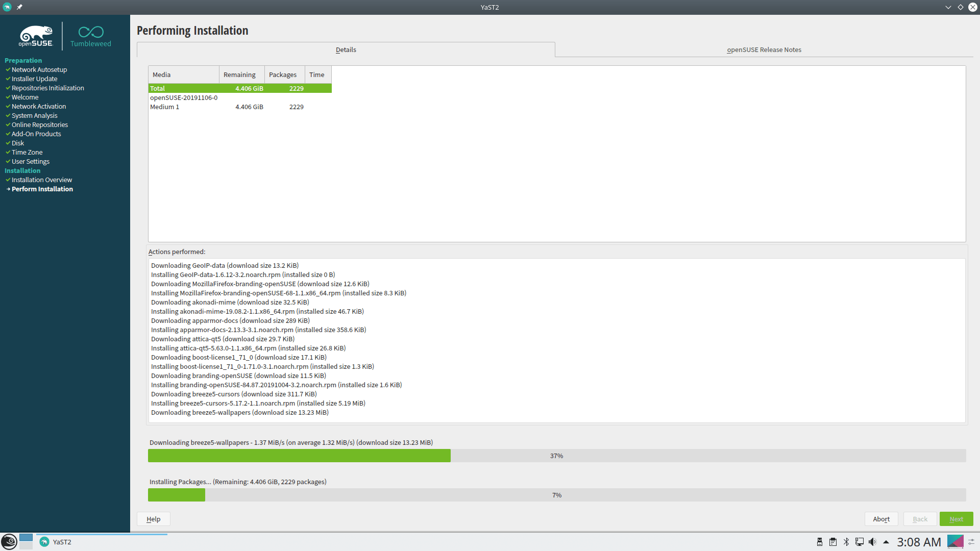Open the openSUSE application launcher menu
The image size is (980, 551).
coord(9,541)
